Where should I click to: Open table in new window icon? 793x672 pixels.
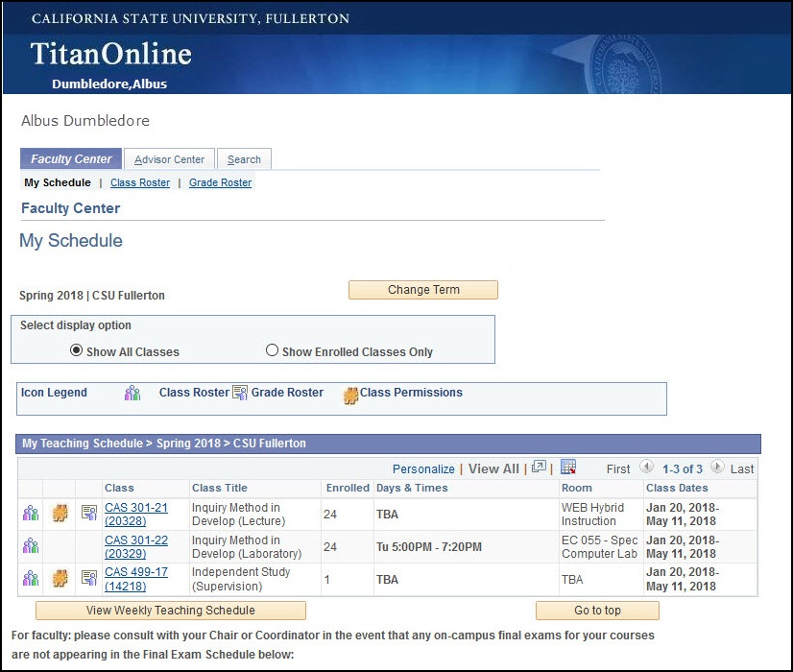tap(539, 467)
